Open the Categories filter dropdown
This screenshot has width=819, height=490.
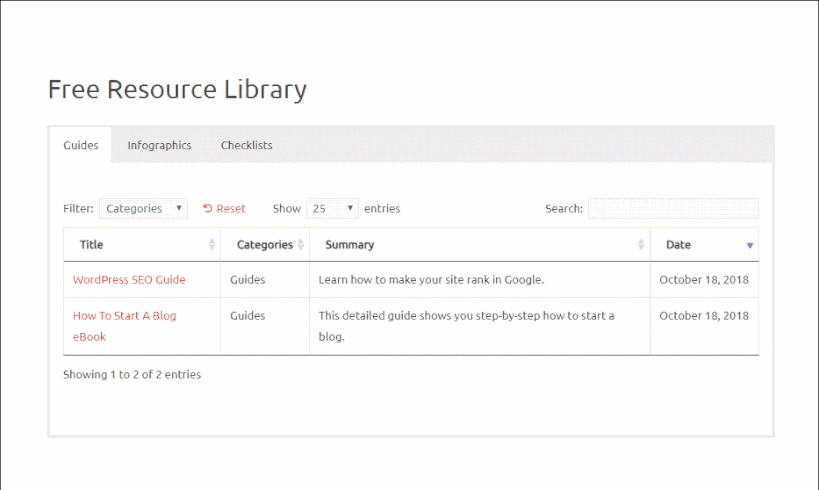tap(144, 208)
